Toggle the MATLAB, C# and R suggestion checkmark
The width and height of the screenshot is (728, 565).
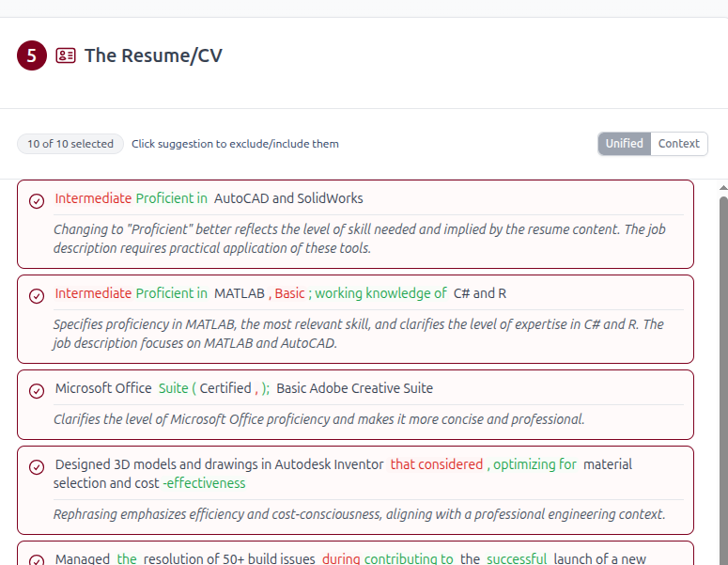(37, 296)
